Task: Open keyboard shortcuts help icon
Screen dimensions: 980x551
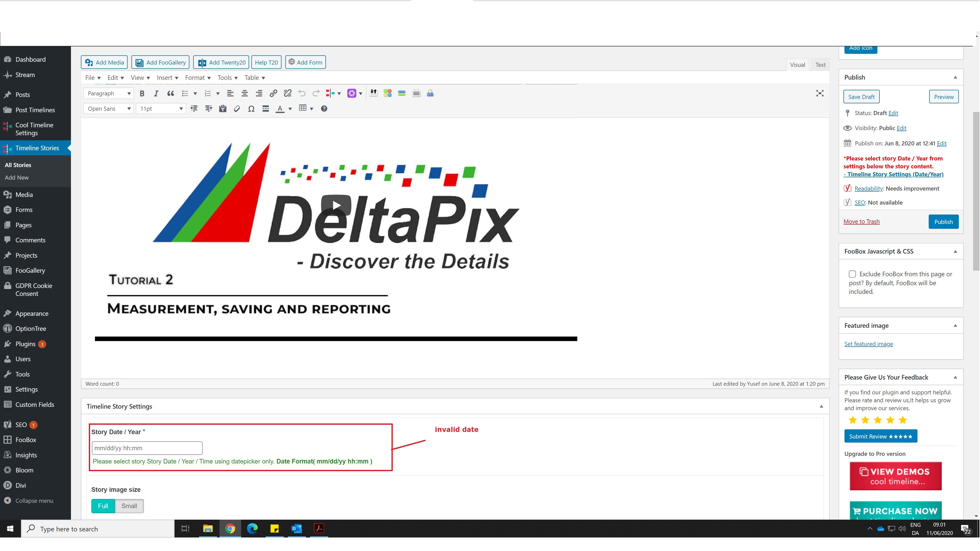Action: (324, 109)
